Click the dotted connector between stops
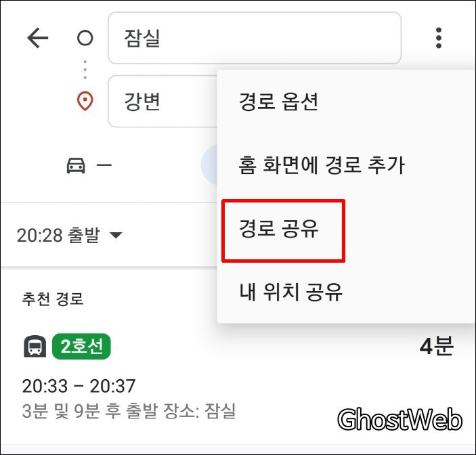The width and height of the screenshot is (476, 455). (x=85, y=70)
